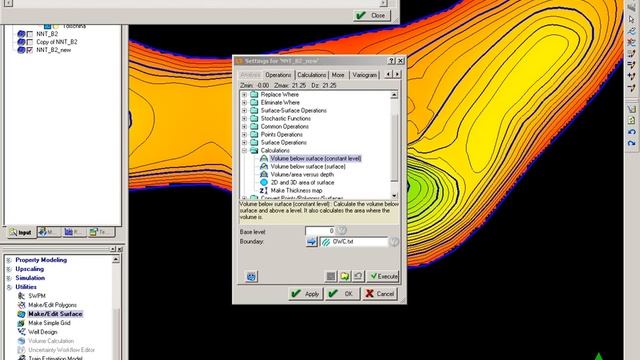
Task: Click the undo arrow in right toolbar
Action: coord(631,132)
